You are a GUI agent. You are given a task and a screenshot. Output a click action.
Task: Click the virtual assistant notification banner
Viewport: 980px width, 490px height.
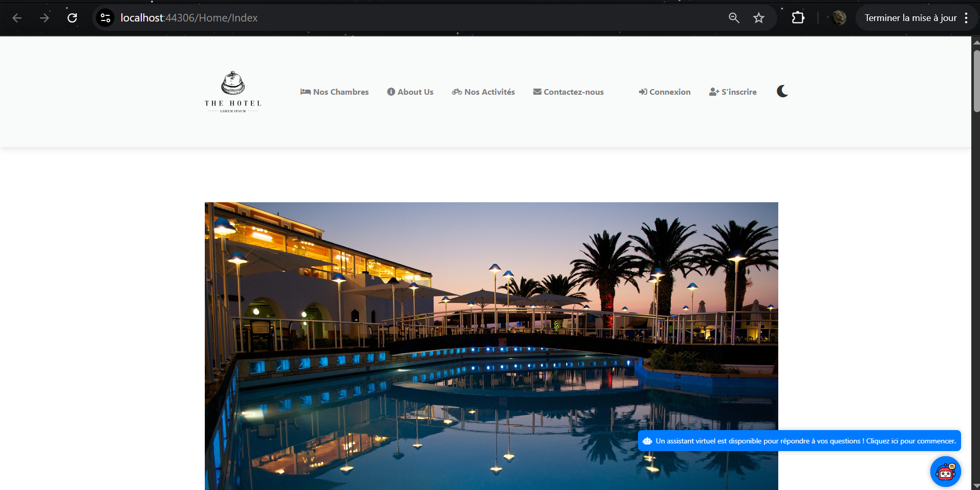click(x=799, y=441)
